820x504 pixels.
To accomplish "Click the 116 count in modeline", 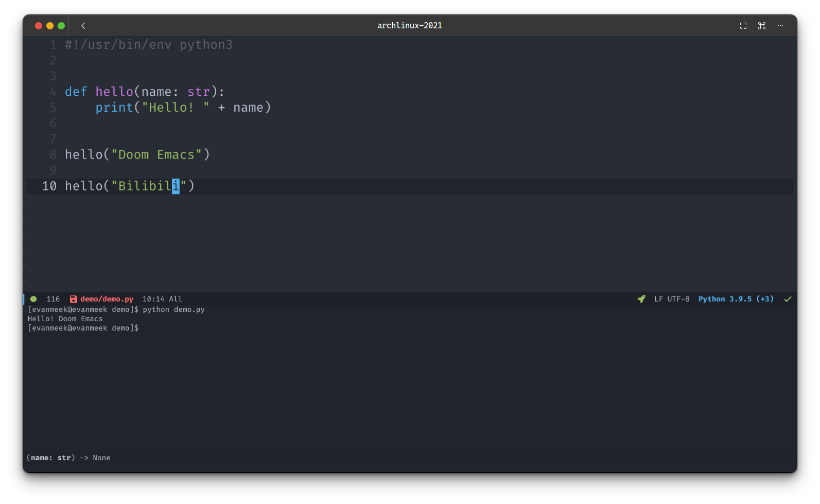I will click(53, 299).
